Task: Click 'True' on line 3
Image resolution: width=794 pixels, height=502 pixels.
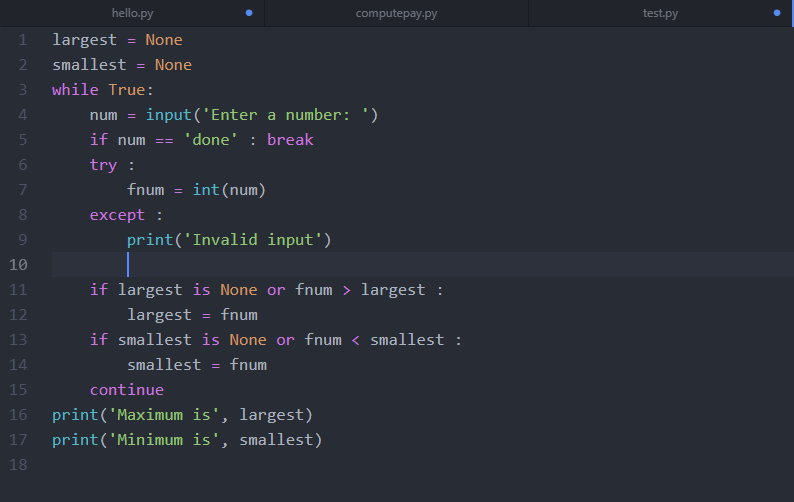Action: [127, 90]
